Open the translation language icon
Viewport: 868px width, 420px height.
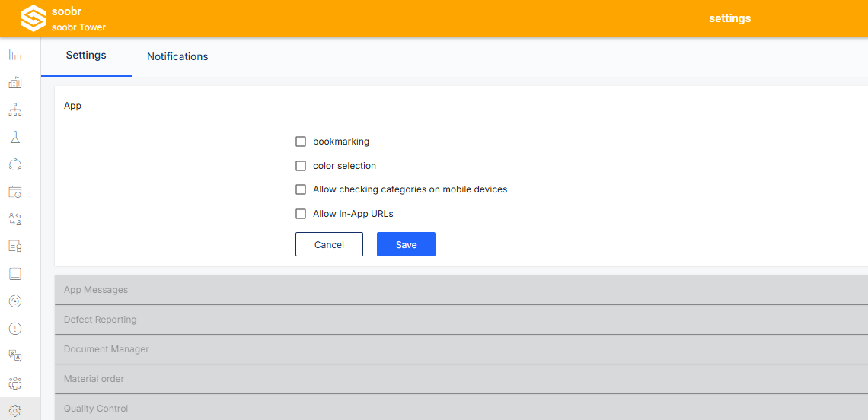[15, 356]
